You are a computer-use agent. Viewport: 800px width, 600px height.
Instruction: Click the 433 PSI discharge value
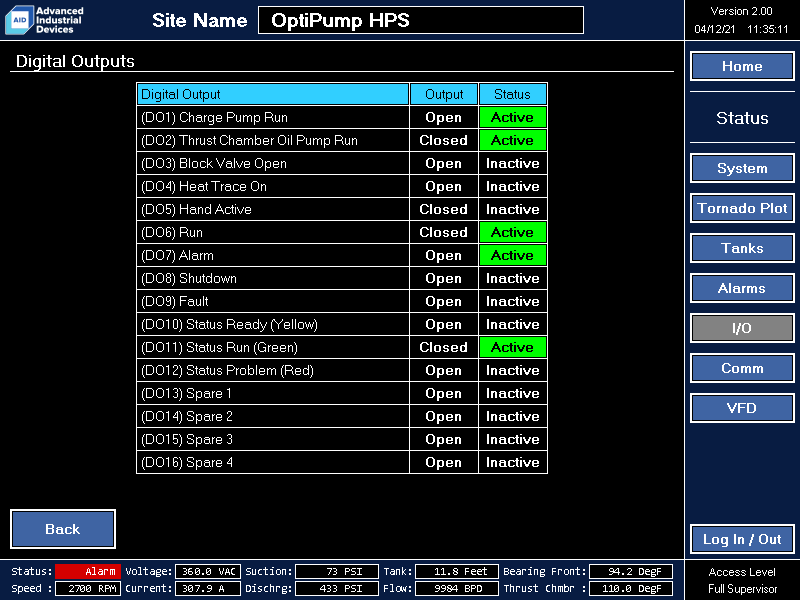pyautogui.click(x=337, y=588)
